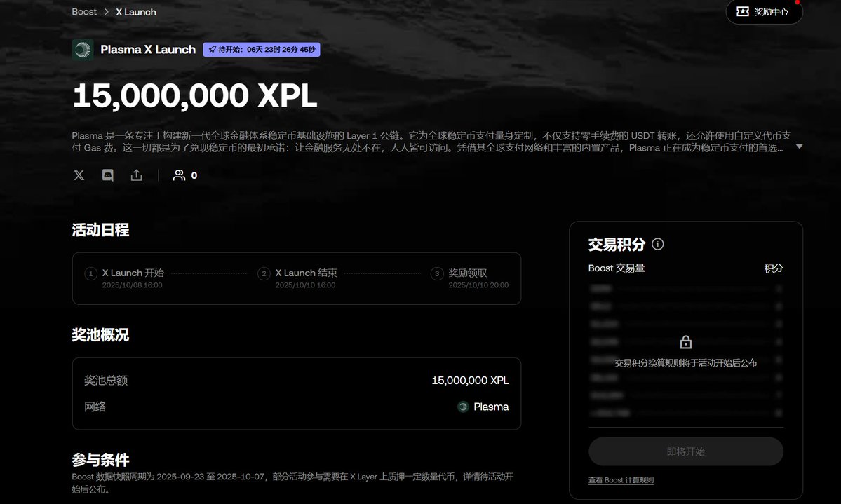The image size is (841, 504).
Task: Click the 2025/10/10 20:00 claim date
Action: (478, 285)
